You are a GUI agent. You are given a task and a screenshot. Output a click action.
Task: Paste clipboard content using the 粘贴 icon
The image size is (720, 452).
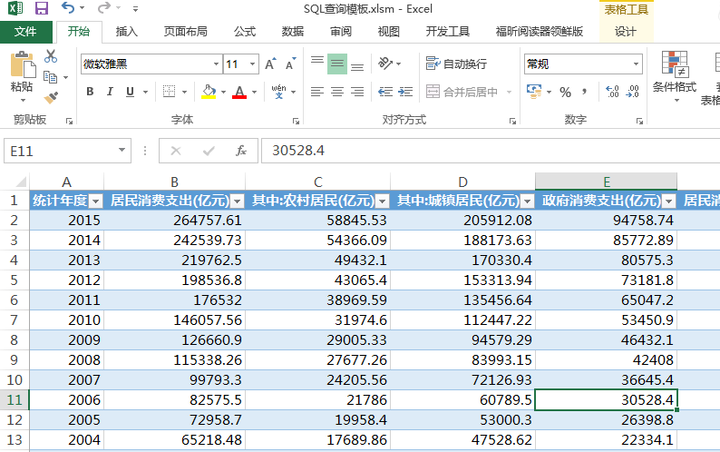coord(22,64)
